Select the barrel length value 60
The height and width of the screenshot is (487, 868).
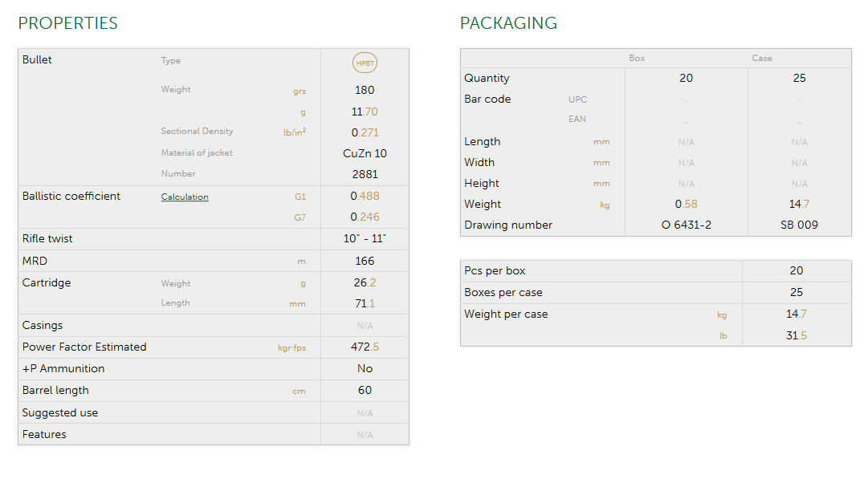pyautogui.click(x=365, y=391)
